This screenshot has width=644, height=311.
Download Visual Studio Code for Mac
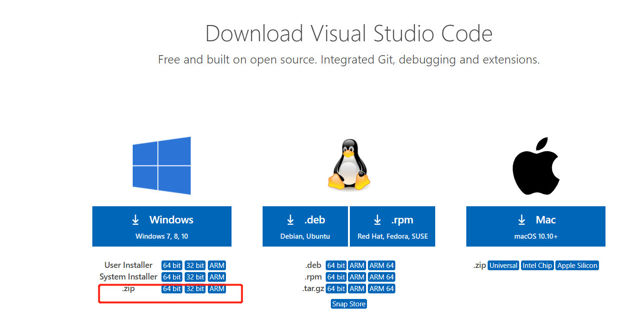point(535,226)
